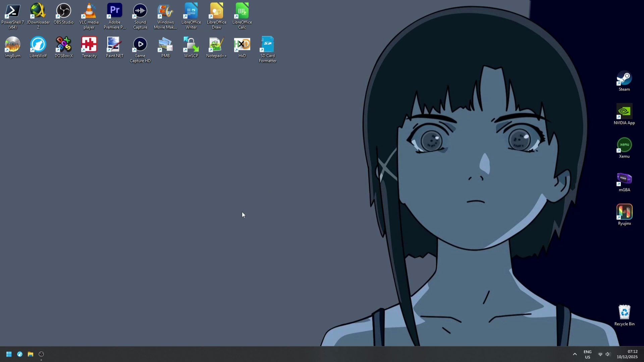This screenshot has height=362, width=644.
Task: Click the LibreOffice Calc shortcut
Action: tap(242, 16)
